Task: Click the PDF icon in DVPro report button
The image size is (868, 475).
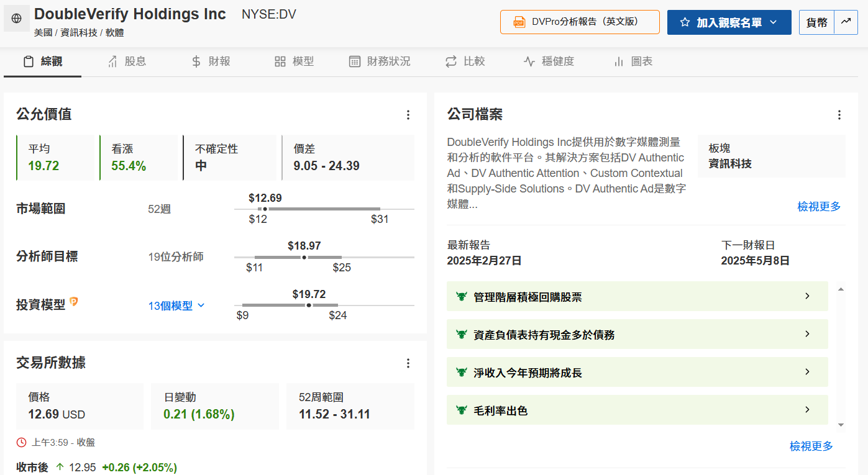Action: coord(519,22)
